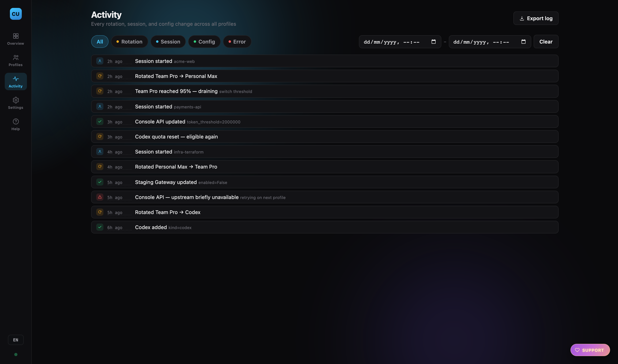Image resolution: width=618 pixels, height=364 pixels.
Task: Go to Profiles in sidebar
Action: click(16, 61)
